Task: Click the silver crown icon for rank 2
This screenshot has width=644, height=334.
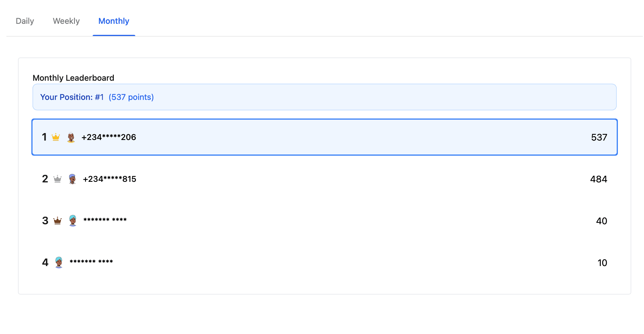Action: point(57,179)
